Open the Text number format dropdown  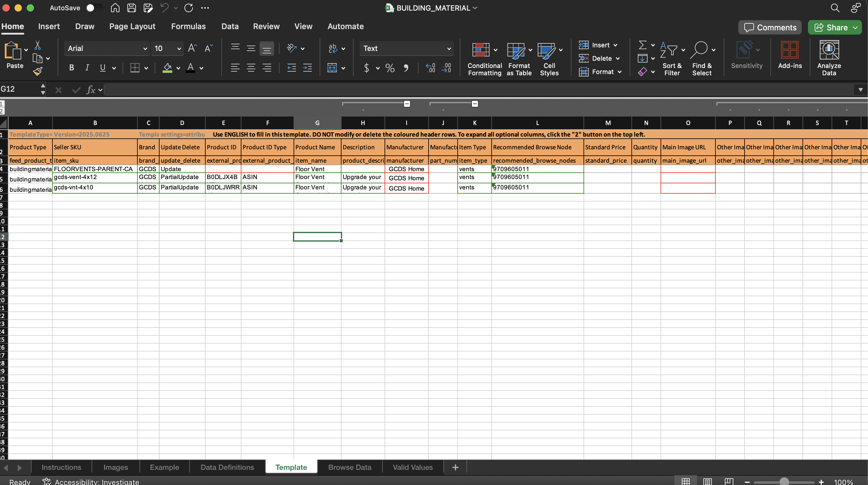point(449,49)
